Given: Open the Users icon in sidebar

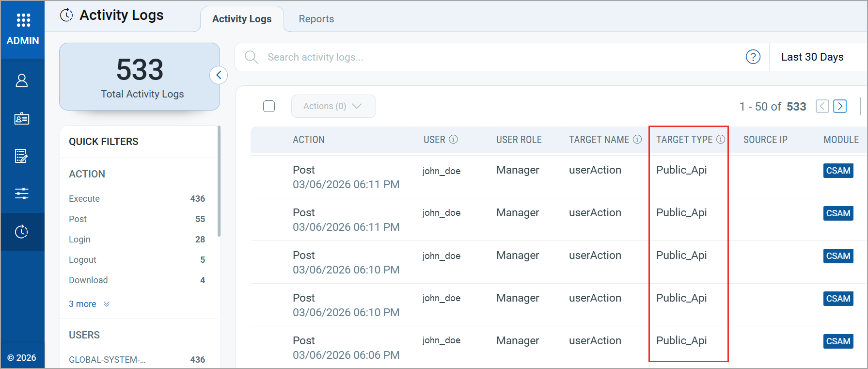Looking at the screenshot, I should (22, 80).
